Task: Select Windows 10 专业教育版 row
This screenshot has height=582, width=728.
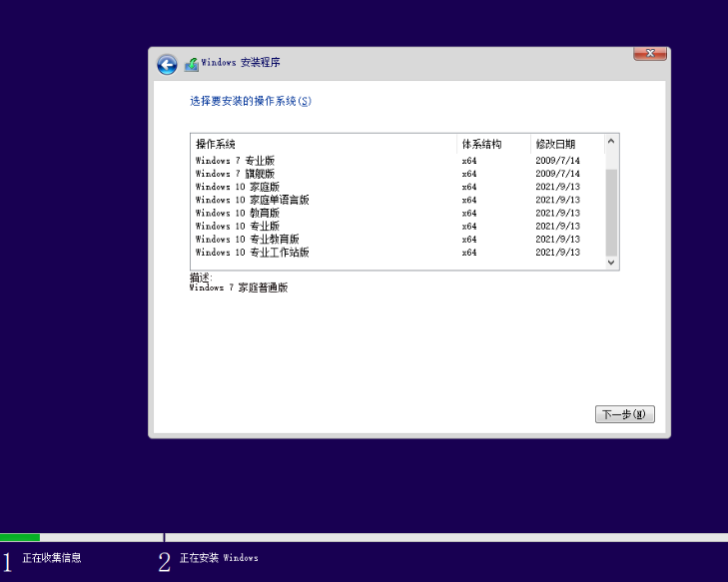Action: pyautogui.click(x=397, y=239)
